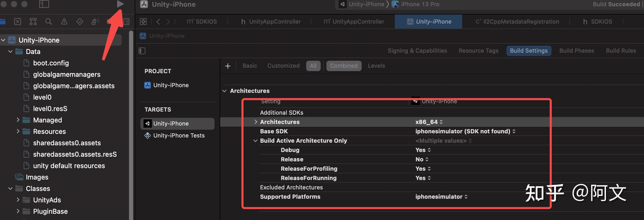Expand the Resources folder
This screenshot has width=644, height=220.
pos(18,131)
